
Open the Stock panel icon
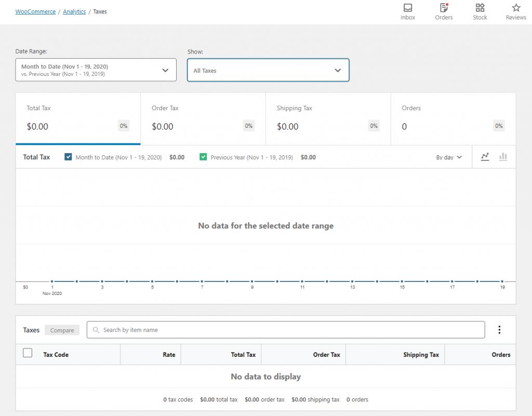(480, 8)
